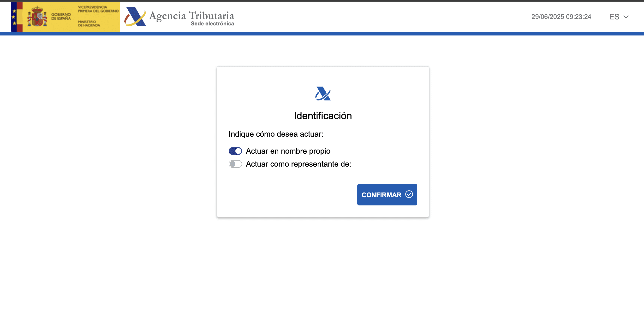Click the EU flag stars emblem
This screenshot has height=326, width=644.
click(x=14, y=17)
